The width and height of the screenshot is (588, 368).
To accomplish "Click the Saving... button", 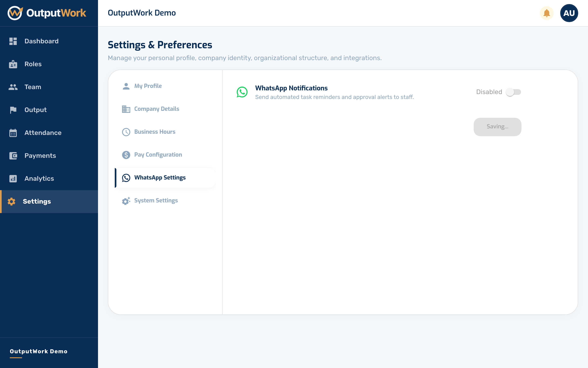I will (497, 127).
